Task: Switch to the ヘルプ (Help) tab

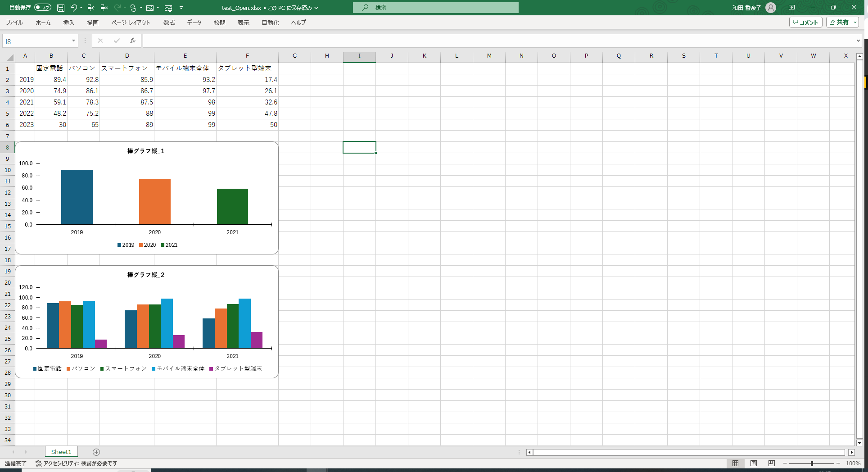Action: [x=298, y=23]
